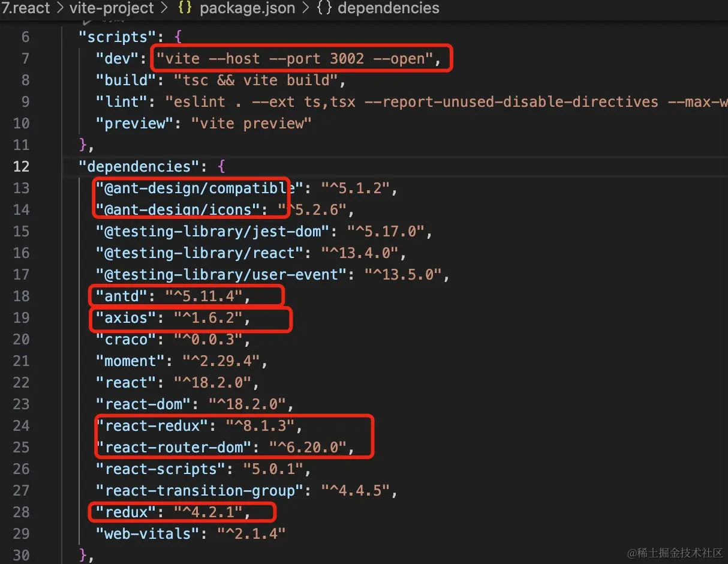
Task: Open the vite-project breadcrumb folder
Action: click(x=112, y=8)
